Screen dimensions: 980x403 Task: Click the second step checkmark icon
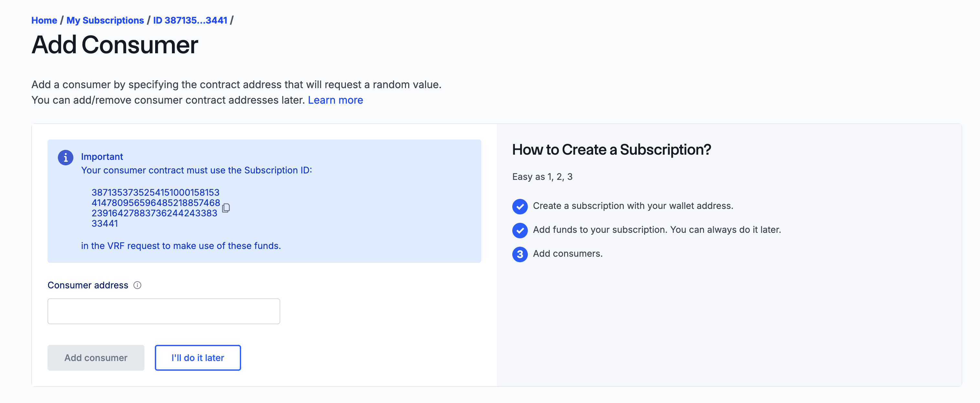pyautogui.click(x=520, y=230)
